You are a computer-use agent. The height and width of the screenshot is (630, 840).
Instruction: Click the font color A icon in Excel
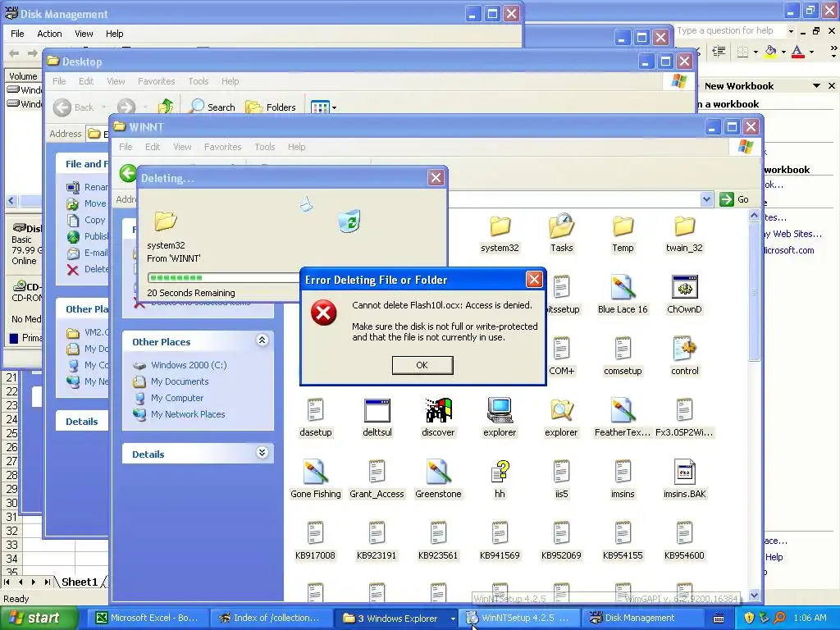[797, 52]
